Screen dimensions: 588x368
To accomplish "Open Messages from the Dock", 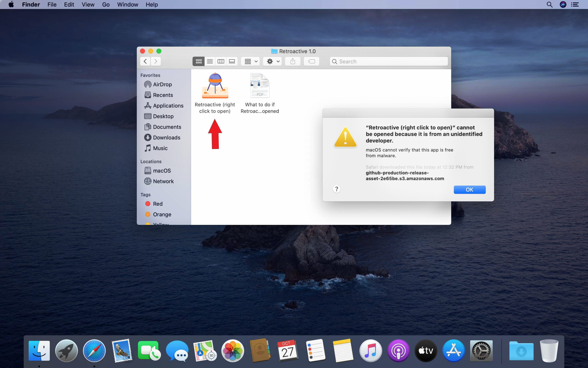I will (177, 351).
